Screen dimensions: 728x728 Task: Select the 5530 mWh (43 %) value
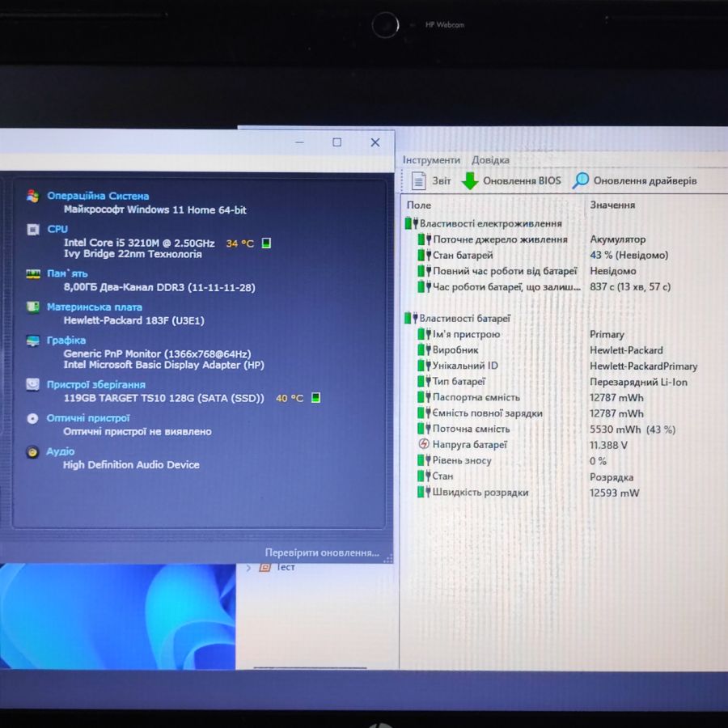633,430
